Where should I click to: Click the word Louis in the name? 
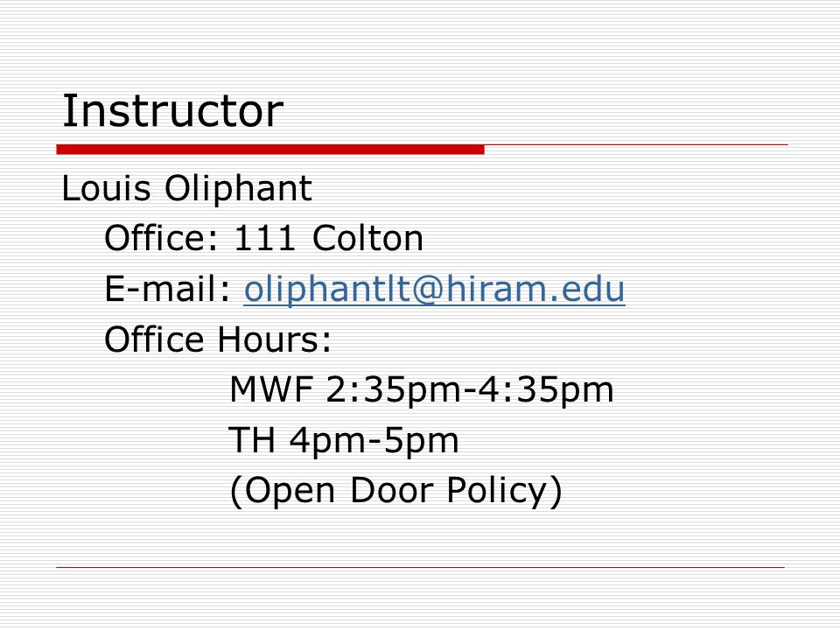coord(106,188)
